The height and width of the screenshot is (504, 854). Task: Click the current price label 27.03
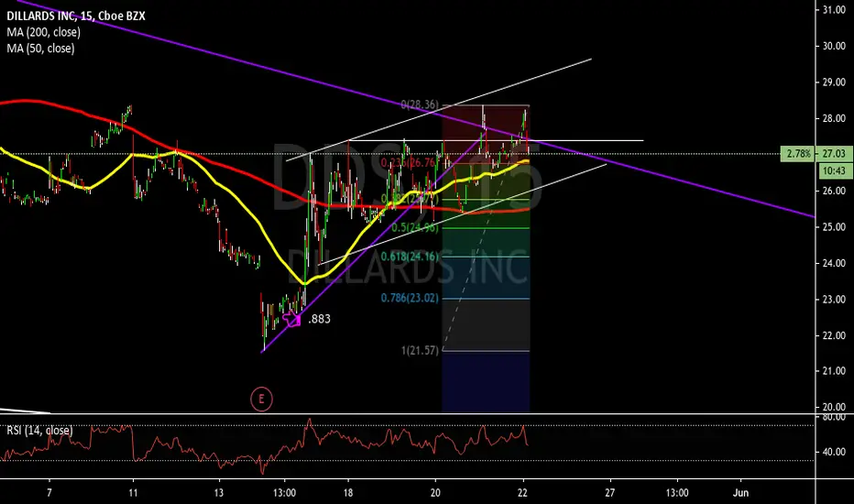[x=834, y=154]
